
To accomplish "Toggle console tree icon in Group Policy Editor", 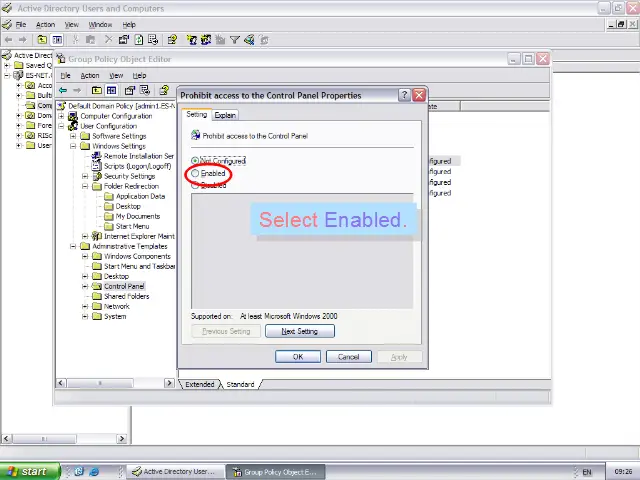I will 111,90.
